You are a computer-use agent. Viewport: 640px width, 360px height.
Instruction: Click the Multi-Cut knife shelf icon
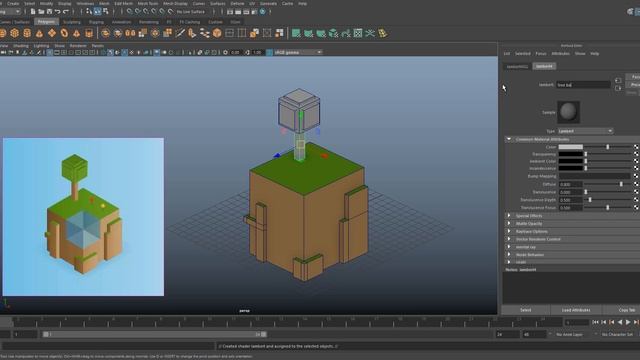click(x=180, y=33)
